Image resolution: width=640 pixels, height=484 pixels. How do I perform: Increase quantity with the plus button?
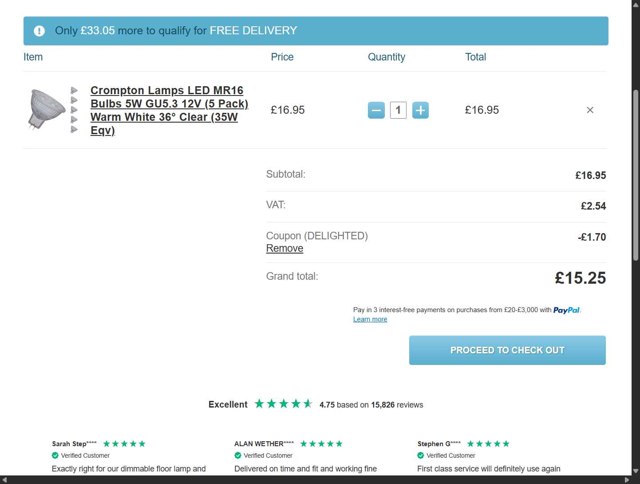(420, 110)
